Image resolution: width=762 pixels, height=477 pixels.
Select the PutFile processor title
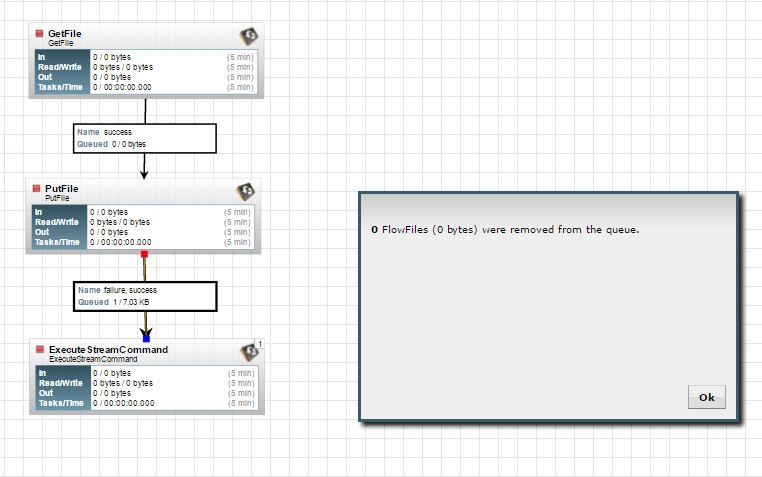pyautogui.click(x=62, y=188)
